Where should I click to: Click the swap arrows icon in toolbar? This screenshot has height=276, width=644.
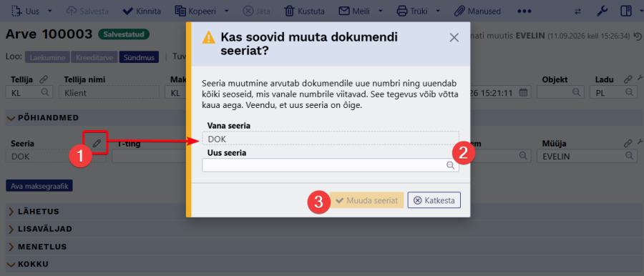578,11
